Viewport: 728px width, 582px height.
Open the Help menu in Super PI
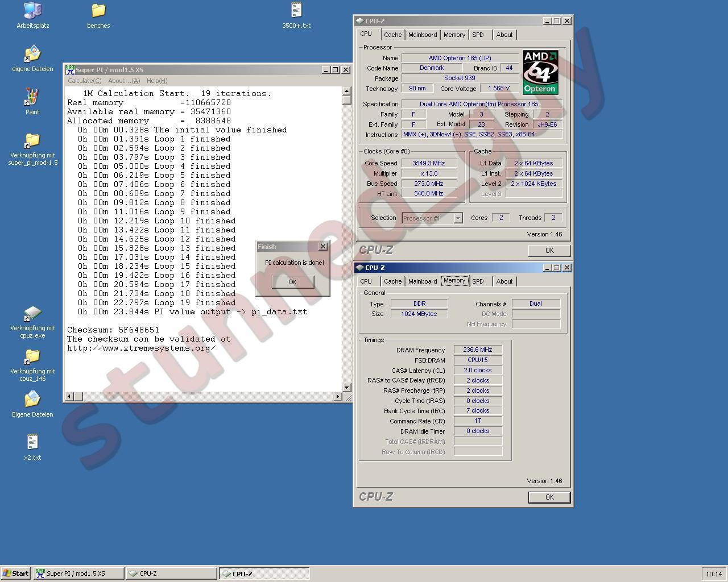click(x=157, y=81)
